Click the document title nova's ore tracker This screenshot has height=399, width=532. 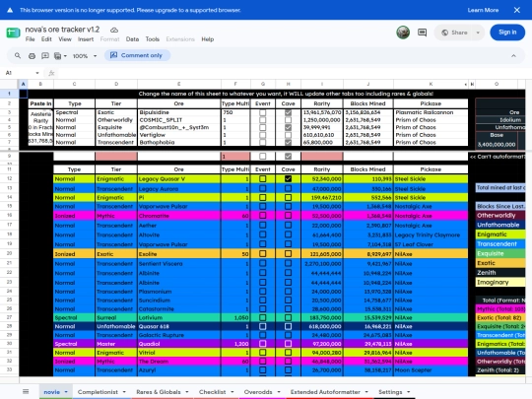pos(62,30)
